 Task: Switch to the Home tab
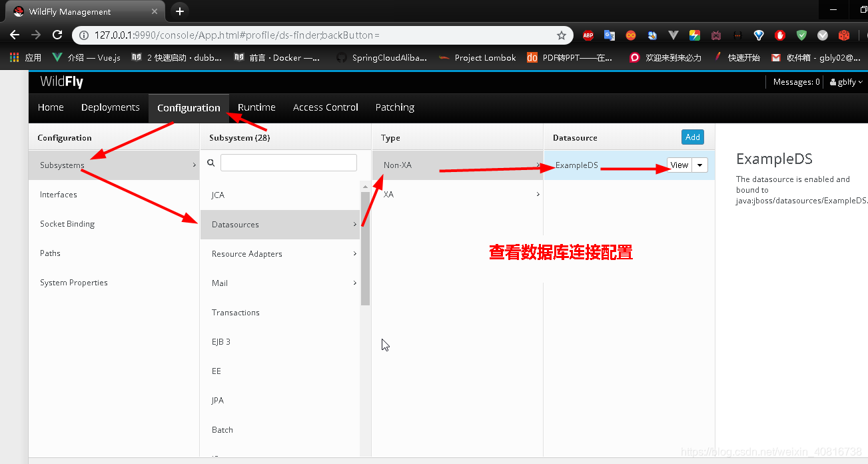pos(51,107)
